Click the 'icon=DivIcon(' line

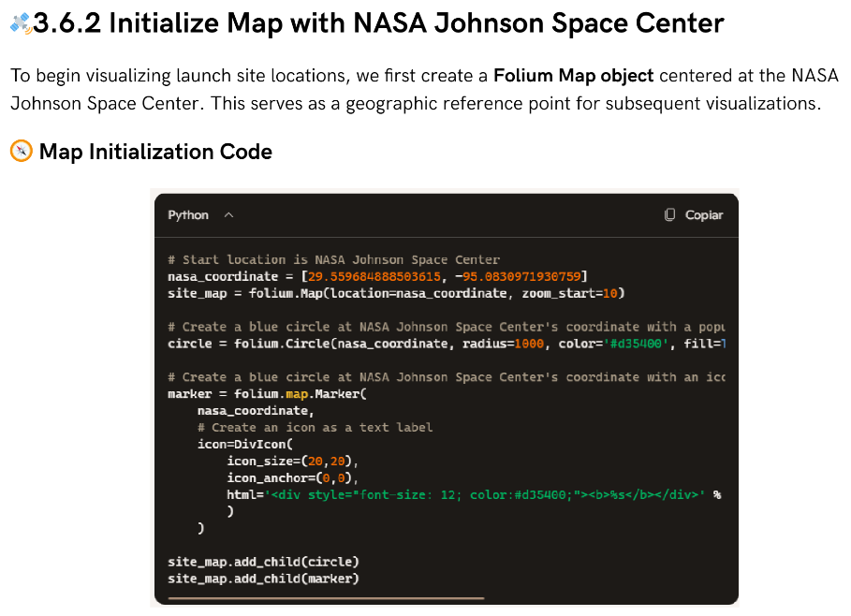coord(244,444)
